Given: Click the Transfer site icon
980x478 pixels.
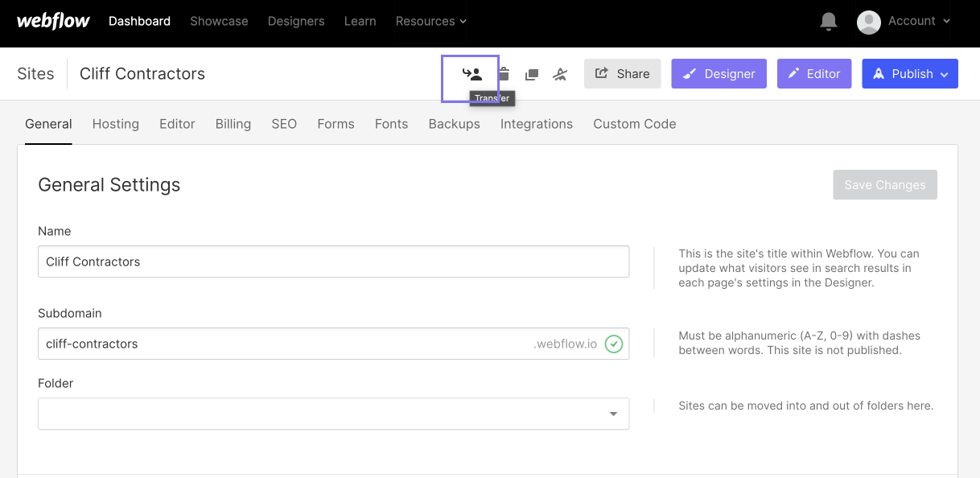Looking at the screenshot, I should (x=471, y=74).
